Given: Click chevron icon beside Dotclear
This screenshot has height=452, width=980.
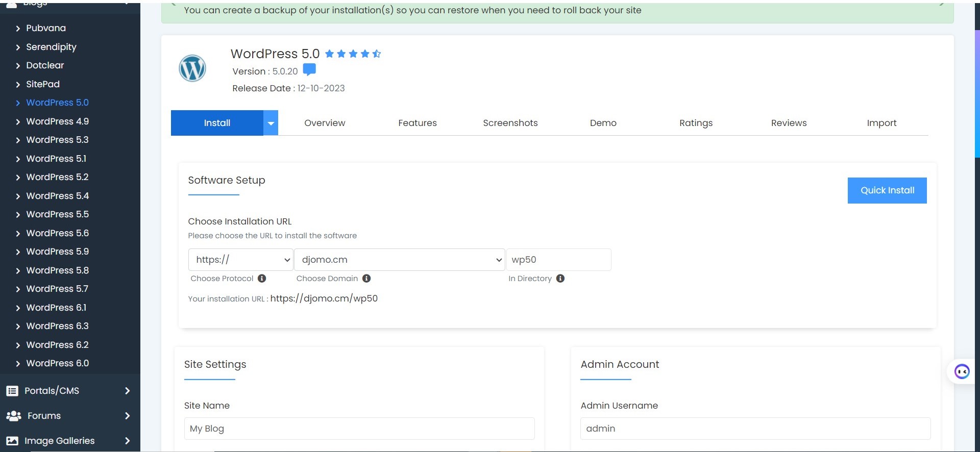Looking at the screenshot, I should 18,66.
